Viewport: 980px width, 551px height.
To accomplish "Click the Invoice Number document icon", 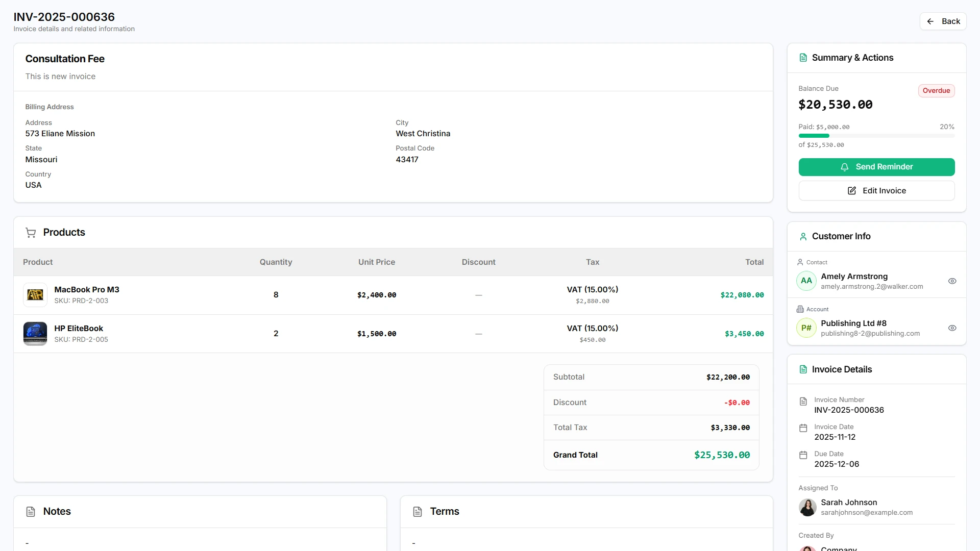I will point(803,402).
